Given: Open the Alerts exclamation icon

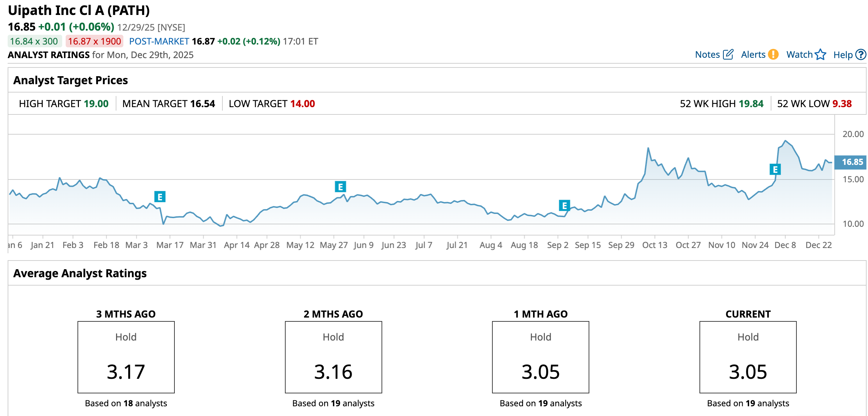Looking at the screenshot, I should [x=773, y=55].
